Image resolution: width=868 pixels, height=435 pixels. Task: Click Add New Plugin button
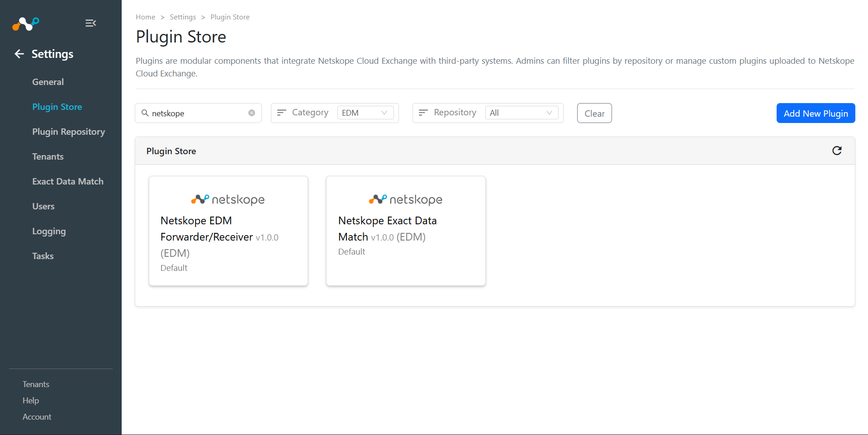pyautogui.click(x=816, y=113)
